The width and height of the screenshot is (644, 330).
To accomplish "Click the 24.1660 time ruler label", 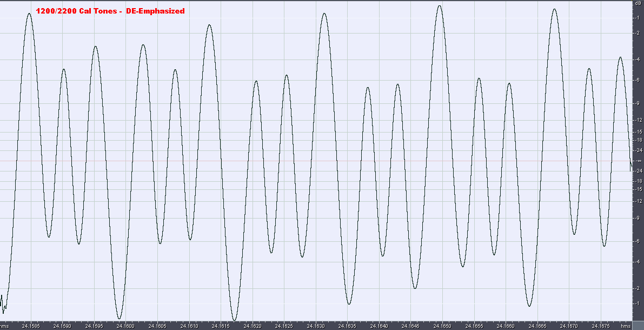I will click(506, 326).
